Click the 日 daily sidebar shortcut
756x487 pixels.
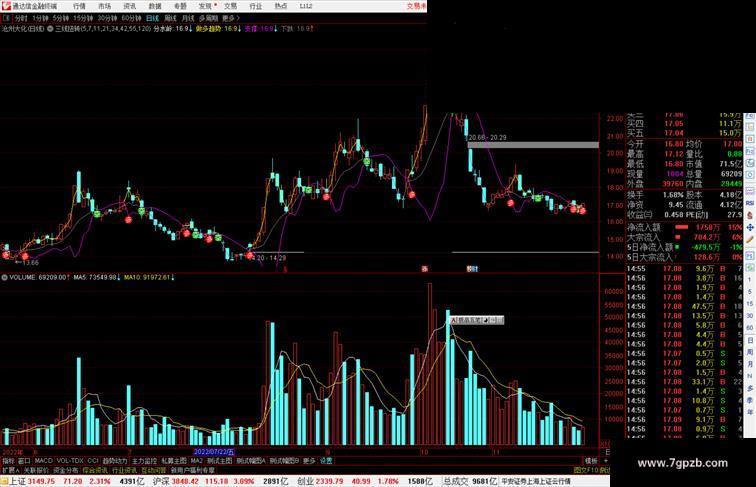(x=750, y=340)
